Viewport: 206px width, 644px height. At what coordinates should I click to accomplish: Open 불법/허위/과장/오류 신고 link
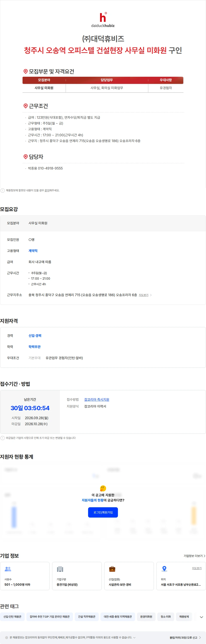pyautogui.click(x=185, y=638)
